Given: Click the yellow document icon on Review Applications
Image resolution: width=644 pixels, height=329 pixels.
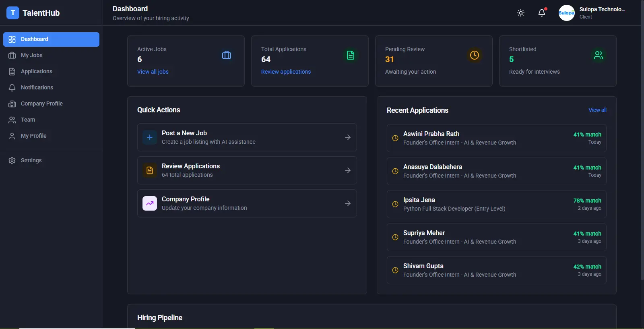Looking at the screenshot, I should pos(150,170).
